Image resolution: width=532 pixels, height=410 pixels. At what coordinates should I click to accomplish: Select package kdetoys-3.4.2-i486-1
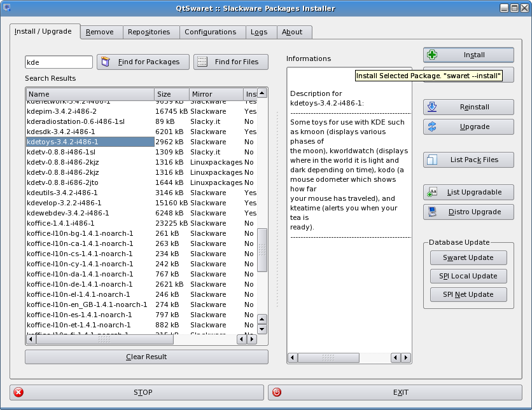click(x=90, y=142)
